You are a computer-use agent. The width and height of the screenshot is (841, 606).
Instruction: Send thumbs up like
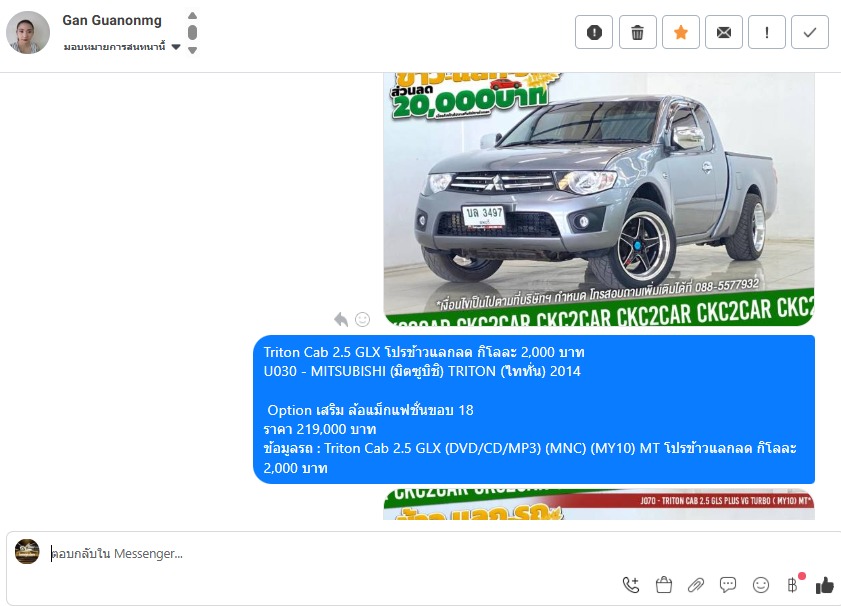825,585
